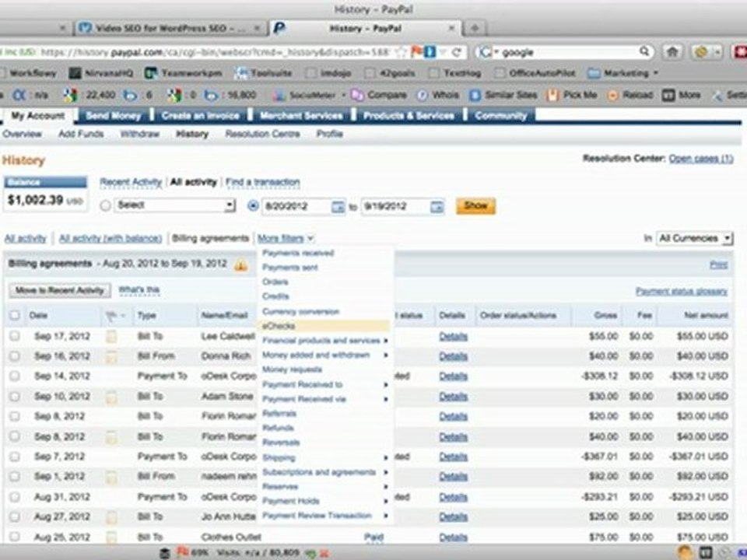Click the note icon on the Sep 16 row
Viewport: 747px width, 560px height.
[x=111, y=356]
